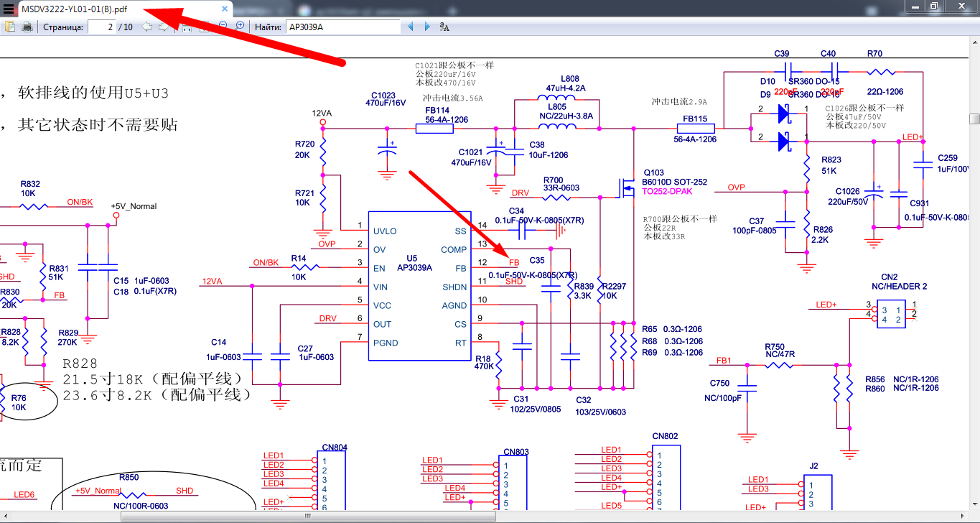Click the +5V_Normal net label near R832
This screenshot has height=523, width=980.
tap(134, 206)
